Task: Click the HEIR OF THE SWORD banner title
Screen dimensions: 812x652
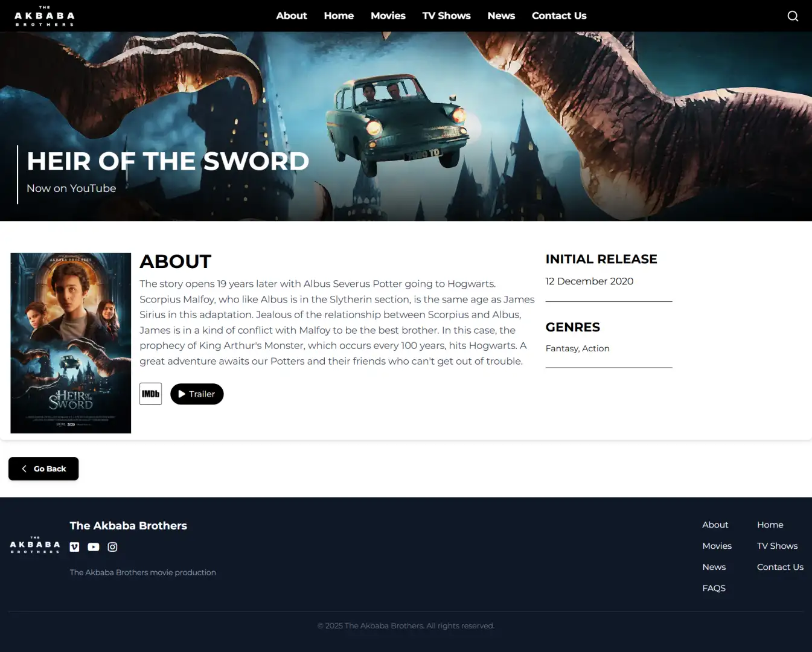Action: click(x=168, y=161)
